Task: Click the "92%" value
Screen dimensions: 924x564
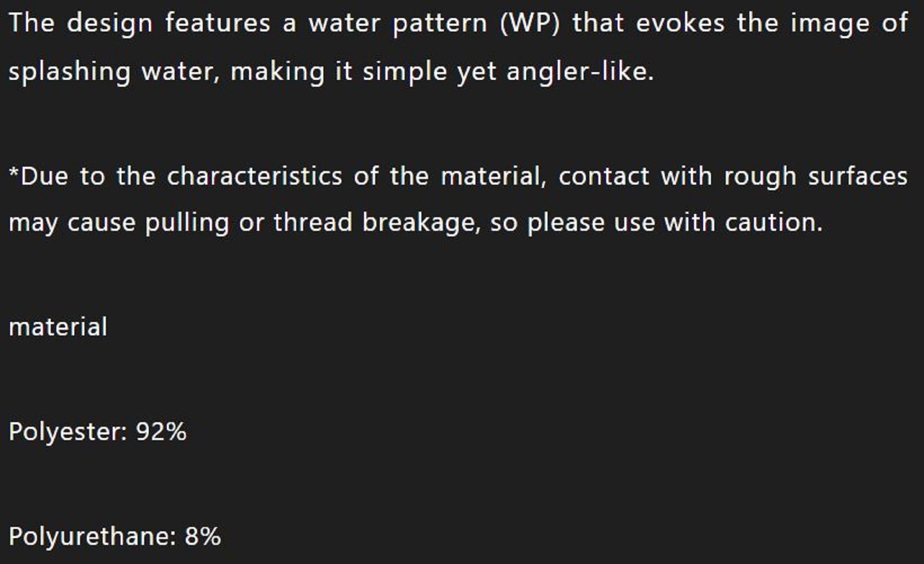Action: [x=161, y=432]
